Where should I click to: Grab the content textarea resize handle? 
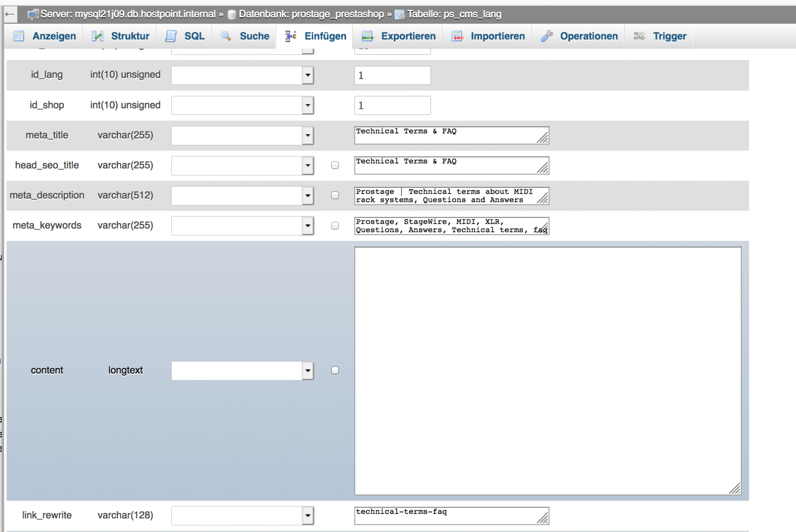click(735, 488)
